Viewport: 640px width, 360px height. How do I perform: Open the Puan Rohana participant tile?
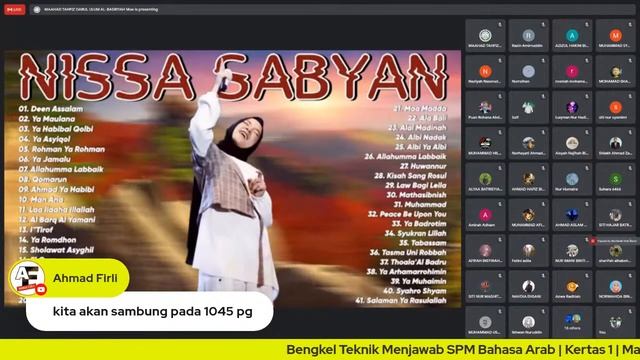pyautogui.click(x=485, y=108)
